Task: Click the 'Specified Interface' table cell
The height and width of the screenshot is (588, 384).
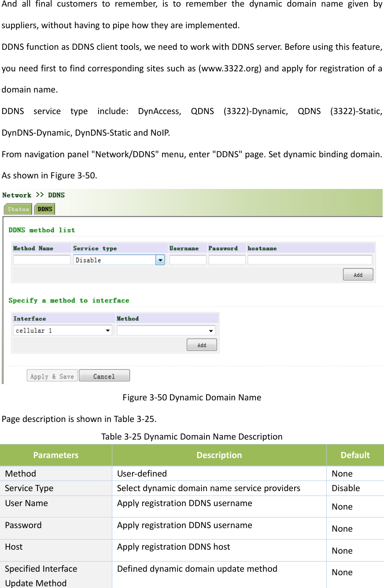Action: (x=56, y=574)
